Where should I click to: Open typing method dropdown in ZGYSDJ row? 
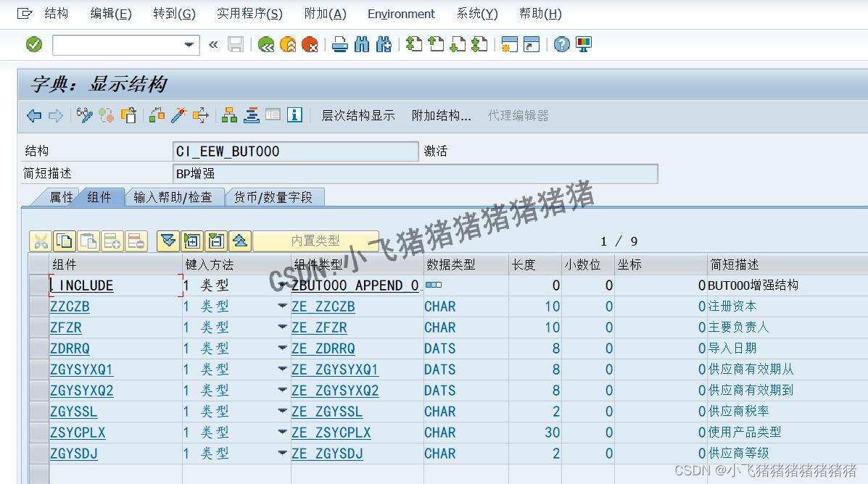click(x=282, y=453)
